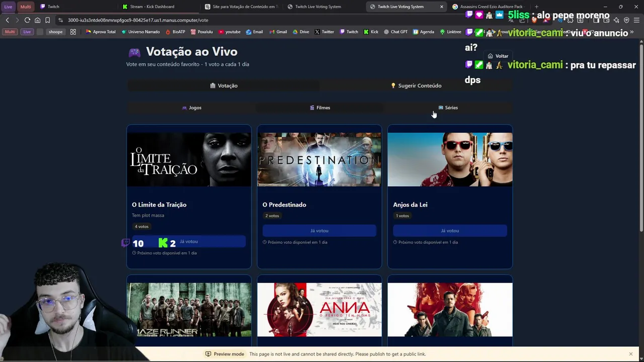This screenshot has height=362, width=644.
Task: Open the Live chip in bookmarks bar
Action: click(x=27, y=32)
